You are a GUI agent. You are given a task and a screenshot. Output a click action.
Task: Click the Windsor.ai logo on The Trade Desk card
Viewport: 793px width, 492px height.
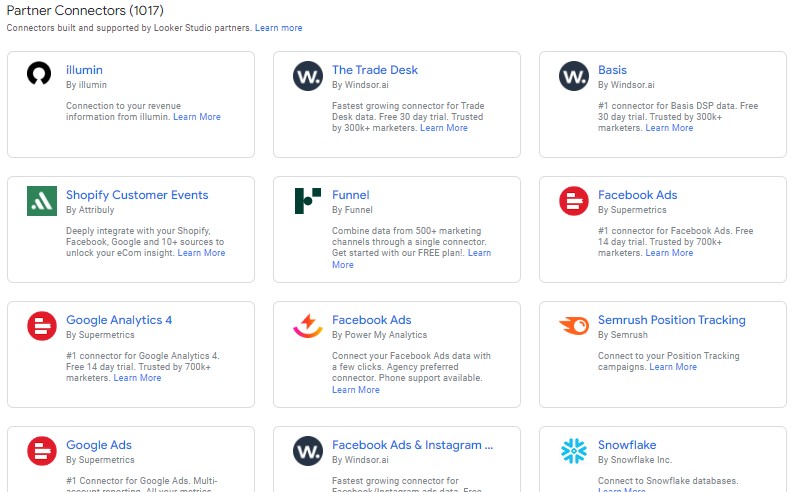point(308,76)
